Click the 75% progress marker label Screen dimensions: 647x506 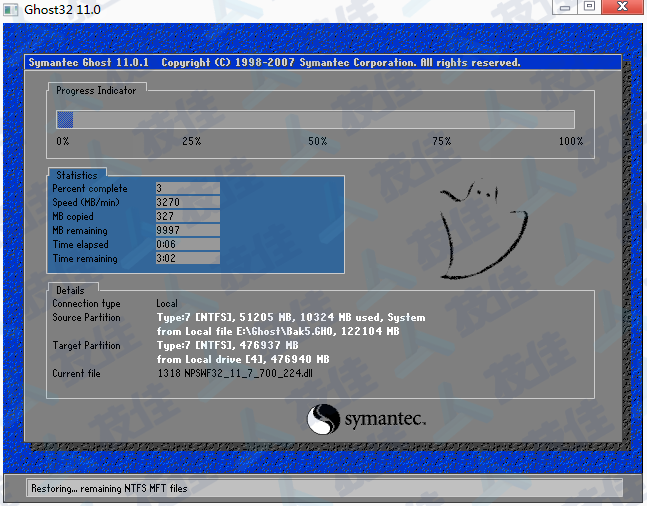pyautogui.click(x=442, y=141)
